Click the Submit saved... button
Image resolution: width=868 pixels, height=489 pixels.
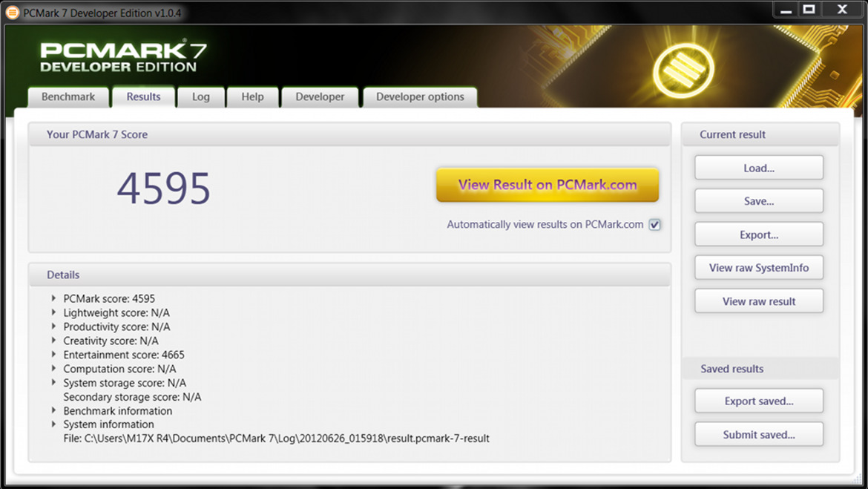759,434
